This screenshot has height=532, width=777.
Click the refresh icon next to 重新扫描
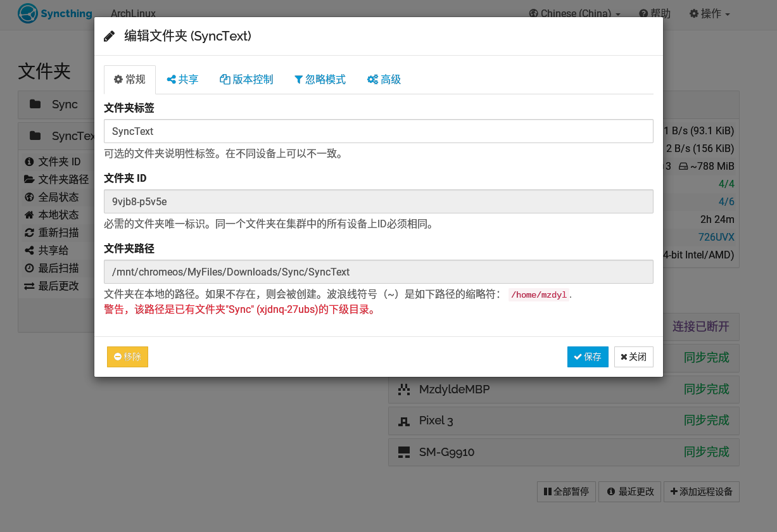coord(28,232)
